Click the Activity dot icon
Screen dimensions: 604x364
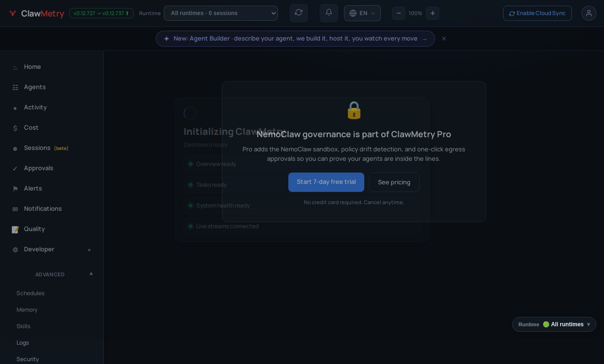(15, 108)
